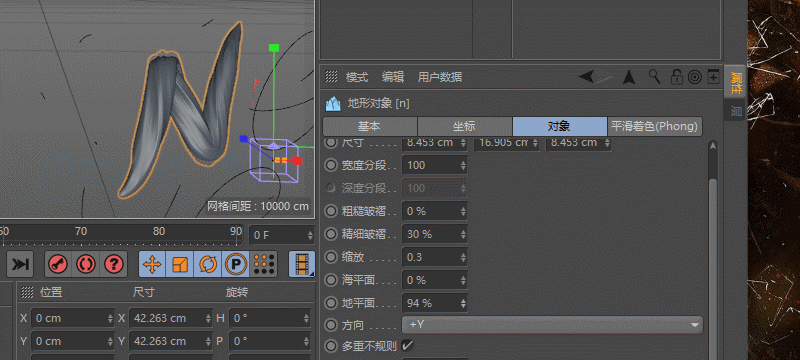
Task: Toggle the animation dot for 方向
Action: coord(331,325)
